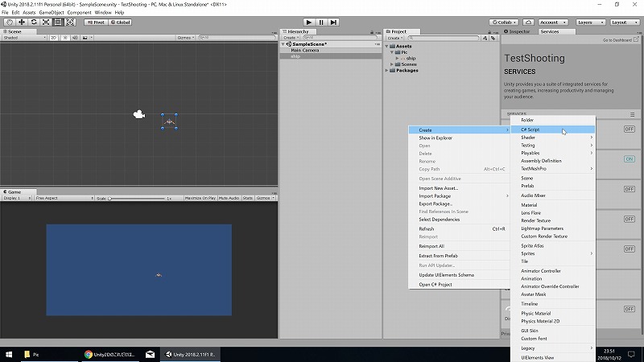Screen dimensions: 644x362
Task: Click the Hierarchy panel lock icon
Action: click(372, 32)
